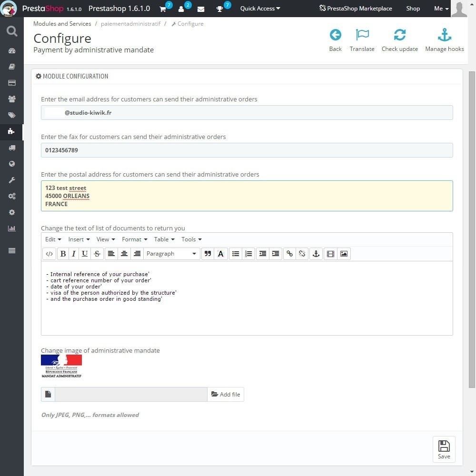Toggle the sidebar hamburger menu icon
The width and height of the screenshot is (476, 476).
click(x=12, y=250)
